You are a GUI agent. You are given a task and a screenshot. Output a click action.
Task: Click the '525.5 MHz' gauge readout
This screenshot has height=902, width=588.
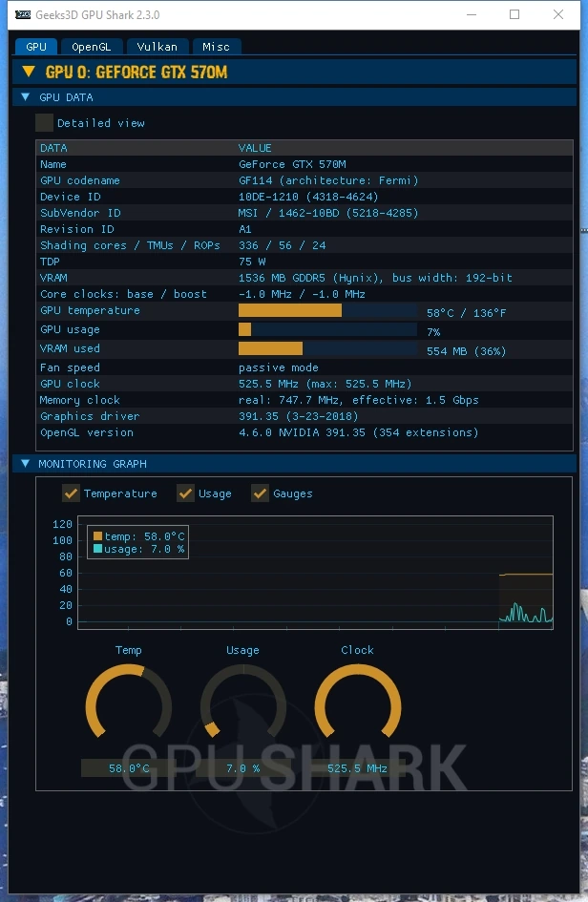357,768
